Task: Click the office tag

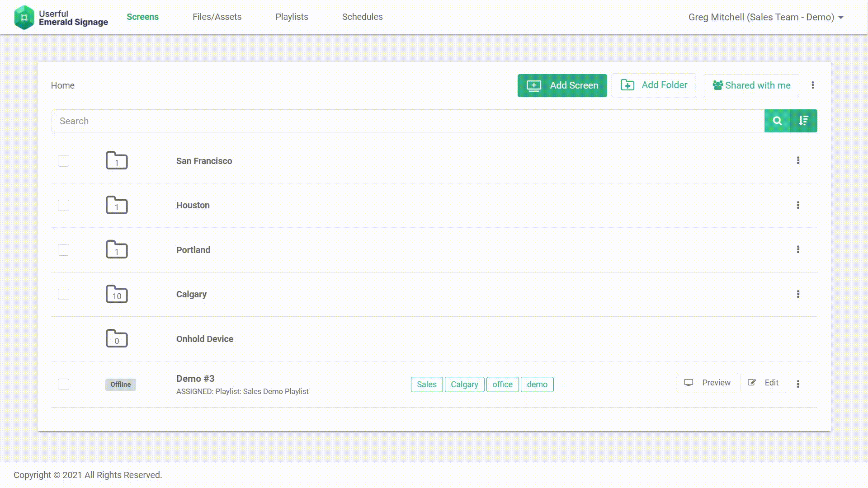Action: pyautogui.click(x=502, y=385)
